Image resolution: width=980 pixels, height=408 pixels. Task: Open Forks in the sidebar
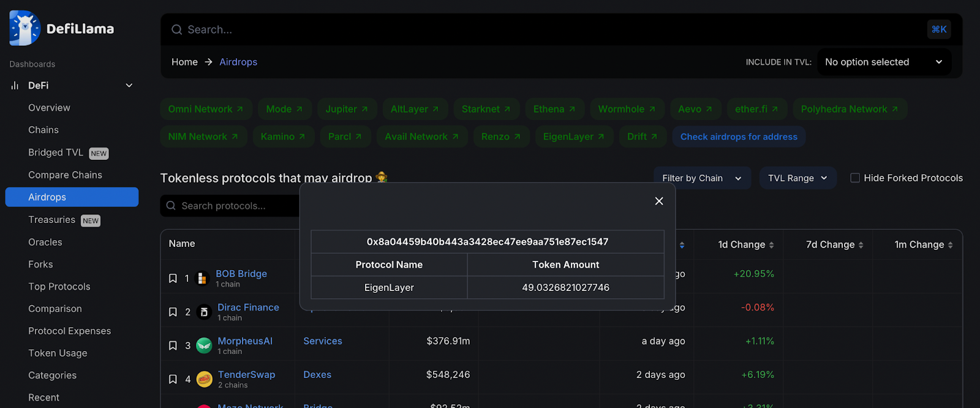tap(40, 265)
